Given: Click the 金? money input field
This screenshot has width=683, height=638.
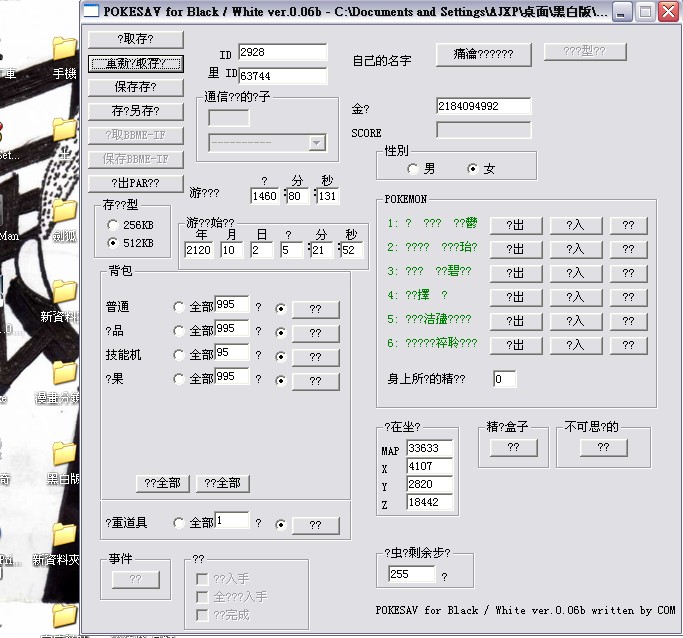Looking at the screenshot, I should tap(484, 106).
